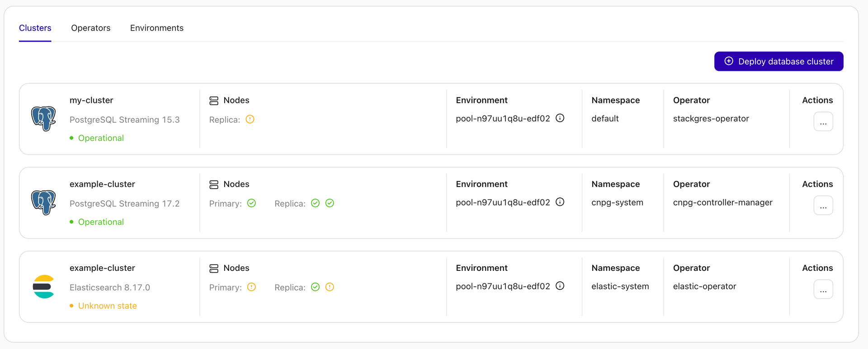
Task: Click the warning icon on Elasticsearch Primary node
Action: click(252, 287)
